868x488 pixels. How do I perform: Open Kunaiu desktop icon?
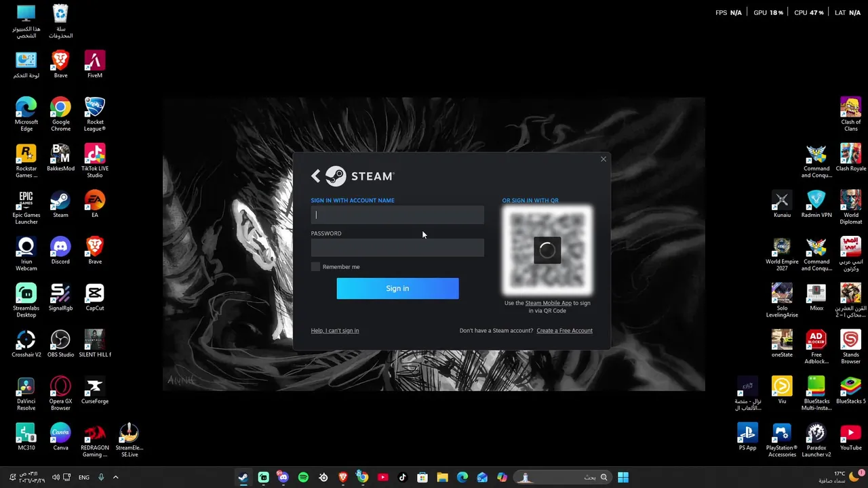point(782,204)
